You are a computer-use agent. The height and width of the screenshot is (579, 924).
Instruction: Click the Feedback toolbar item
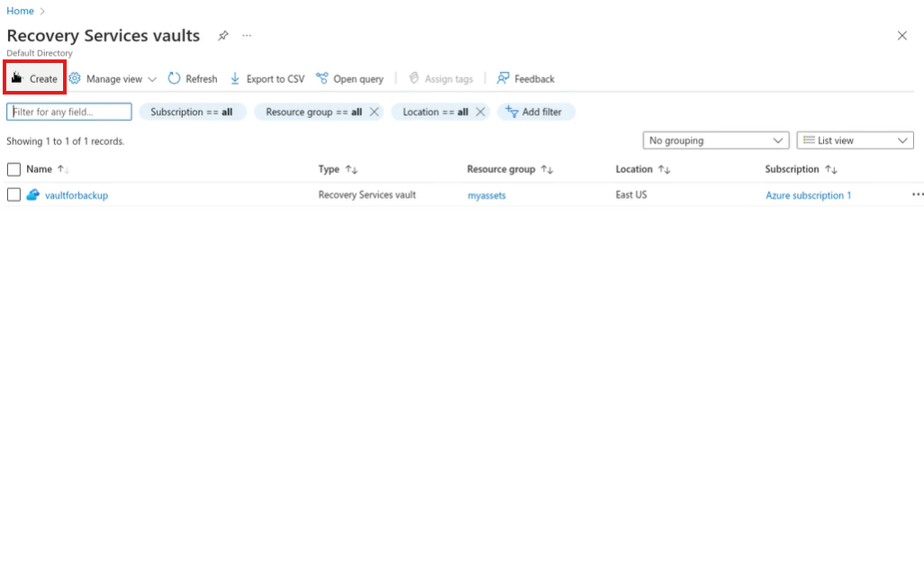[x=526, y=79]
